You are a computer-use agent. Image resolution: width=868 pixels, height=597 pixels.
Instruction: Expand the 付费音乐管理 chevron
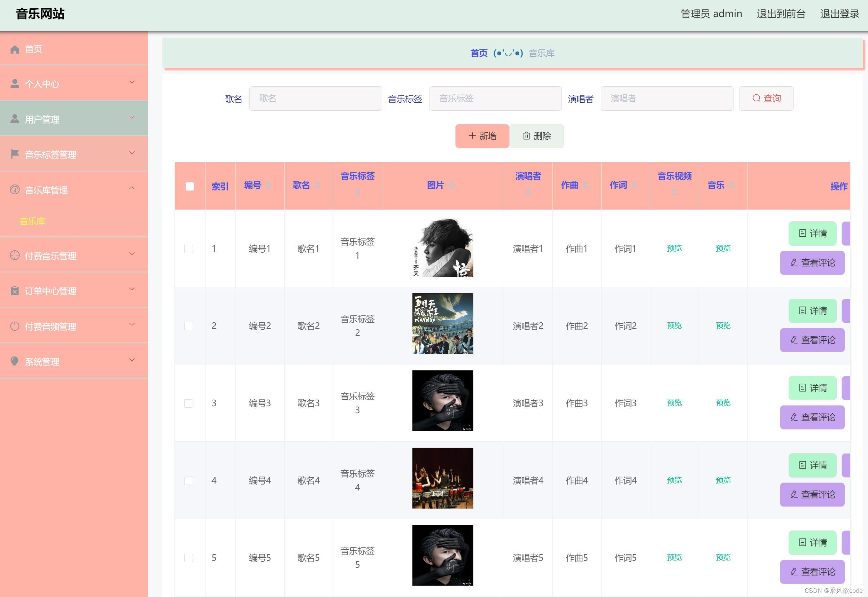(x=132, y=254)
